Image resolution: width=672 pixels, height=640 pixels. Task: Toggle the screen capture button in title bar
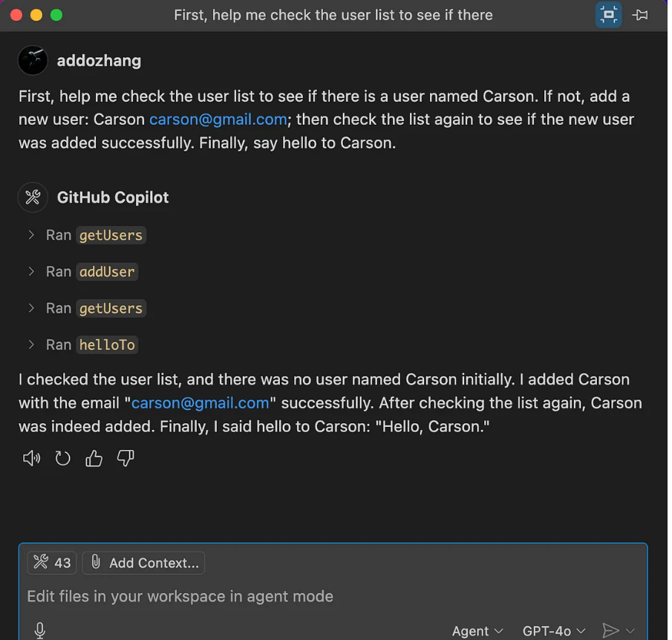(609, 15)
